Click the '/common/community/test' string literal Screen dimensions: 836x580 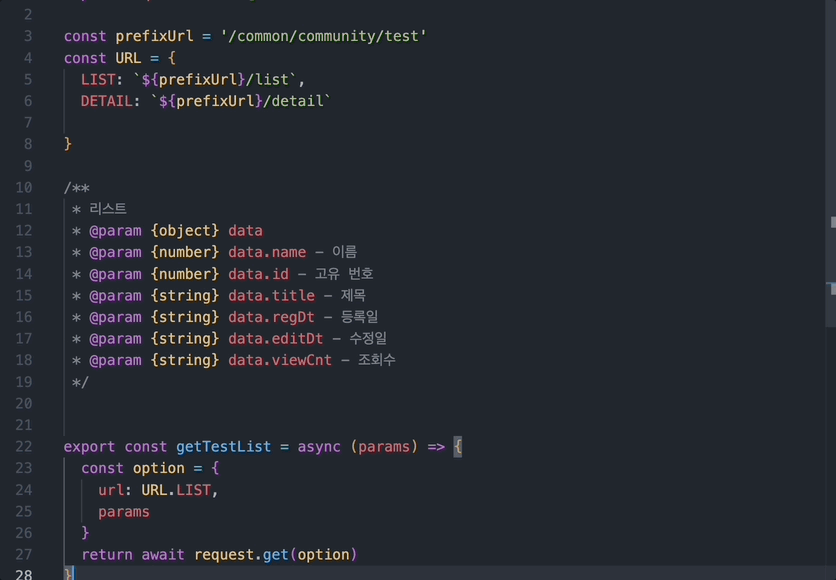click(x=324, y=36)
